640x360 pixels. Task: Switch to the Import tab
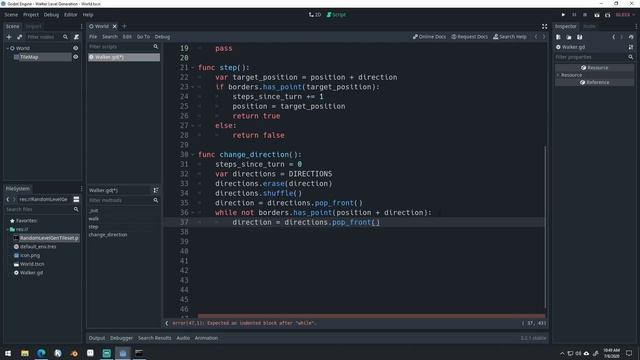coord(33,26)
